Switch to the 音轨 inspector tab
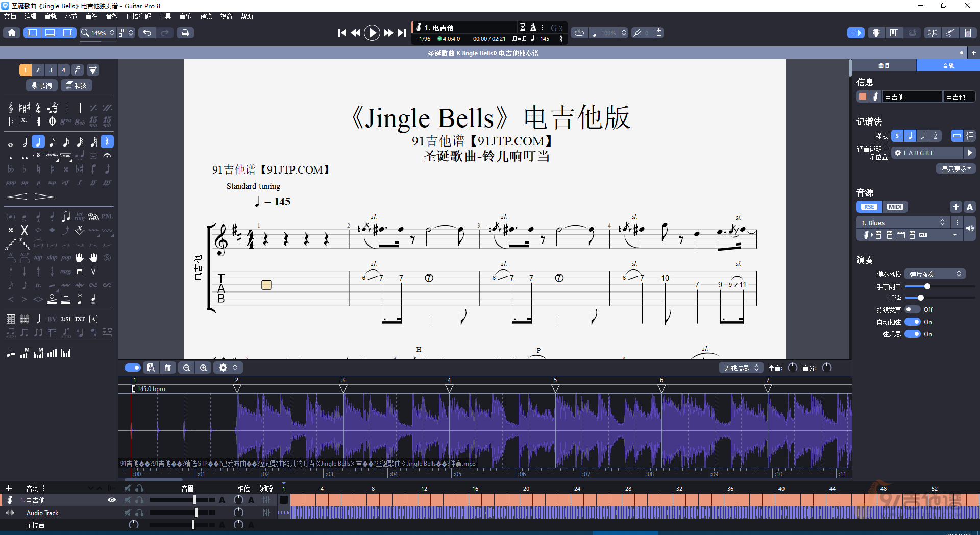The width and height of the screenshot is (980, 535). (x=948, y=66)
